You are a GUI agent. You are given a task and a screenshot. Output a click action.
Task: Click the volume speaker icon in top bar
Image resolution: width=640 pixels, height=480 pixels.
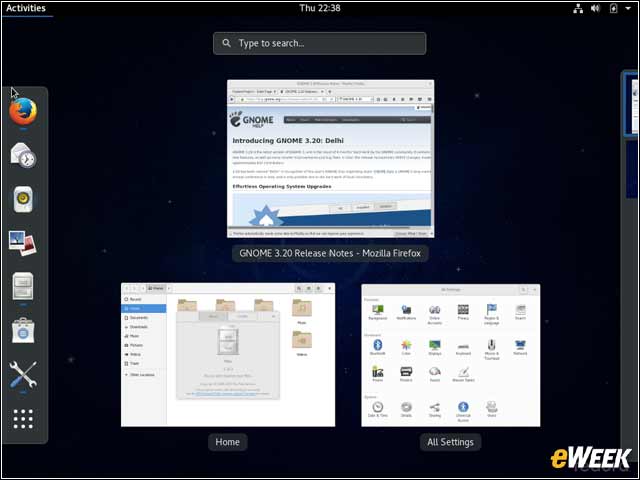(596, 8)
